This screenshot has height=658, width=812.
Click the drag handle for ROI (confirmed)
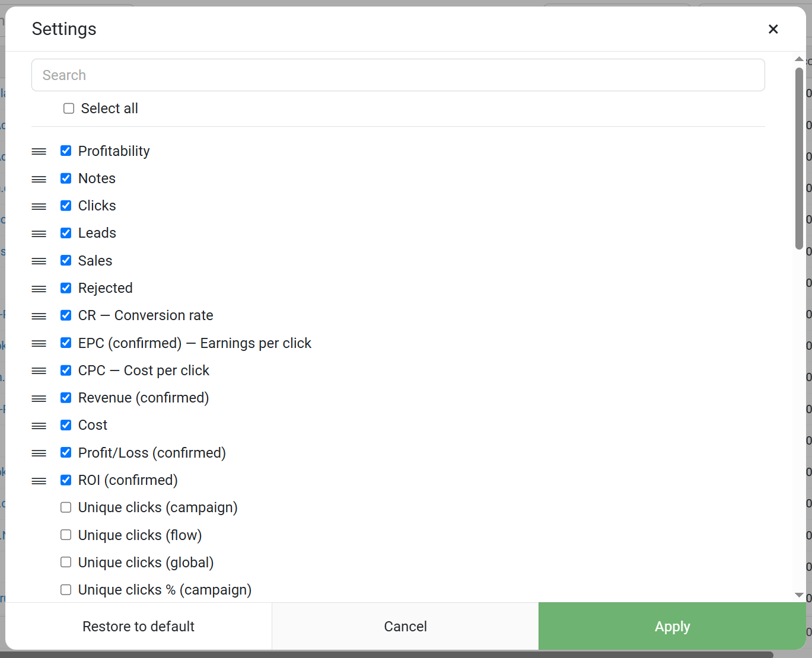(x=39, y=481)
